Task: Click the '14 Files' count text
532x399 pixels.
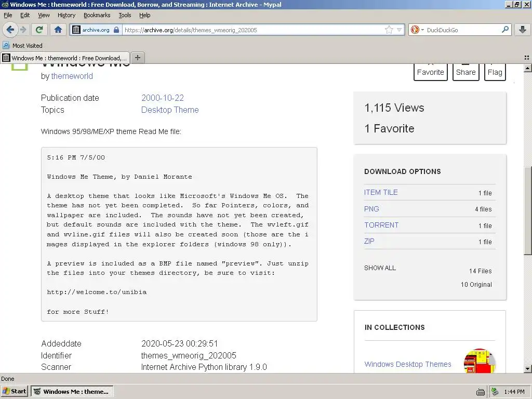Action: 481,271
